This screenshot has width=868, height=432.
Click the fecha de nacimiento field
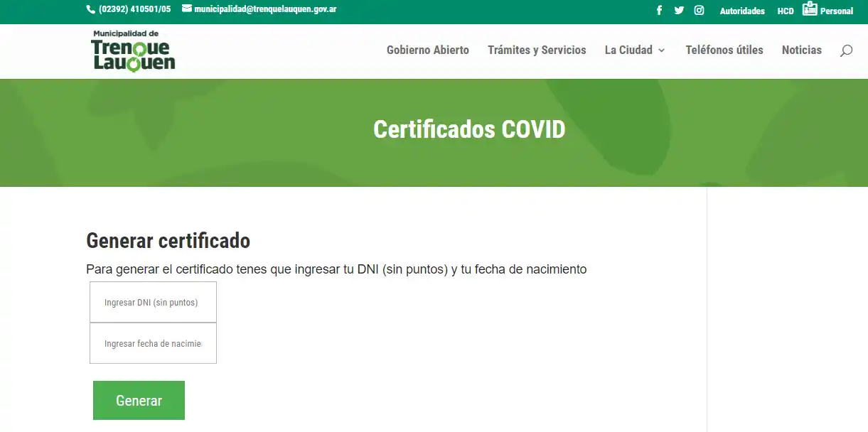point(152,342)
